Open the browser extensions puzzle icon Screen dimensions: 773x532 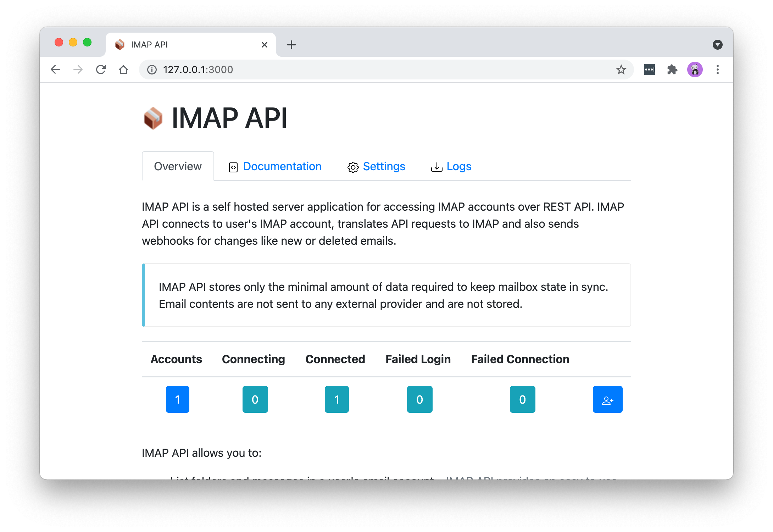(672, 70)
